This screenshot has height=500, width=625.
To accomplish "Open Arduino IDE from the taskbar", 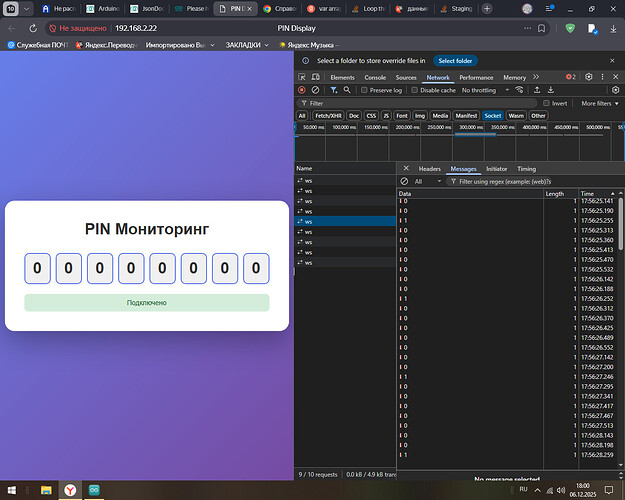I will (x=95, y=490).
